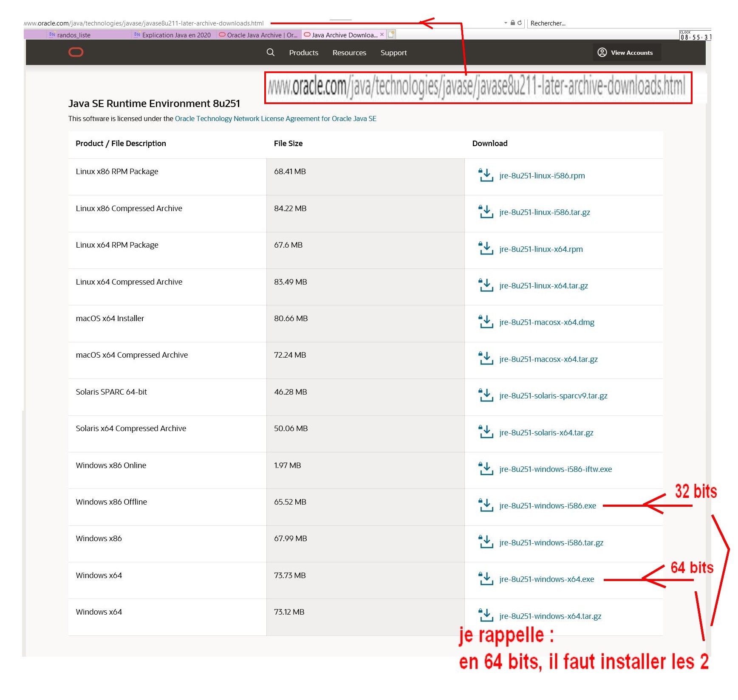738x700 pixels.
Task: Click the padlock icon in the address bar
Action: point(513,23)
